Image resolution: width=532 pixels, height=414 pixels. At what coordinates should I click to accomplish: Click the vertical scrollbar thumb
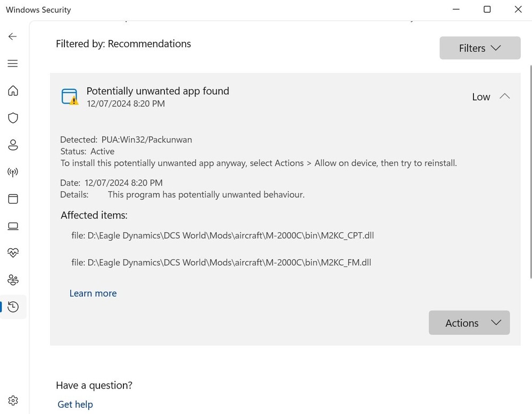point(530,170)
